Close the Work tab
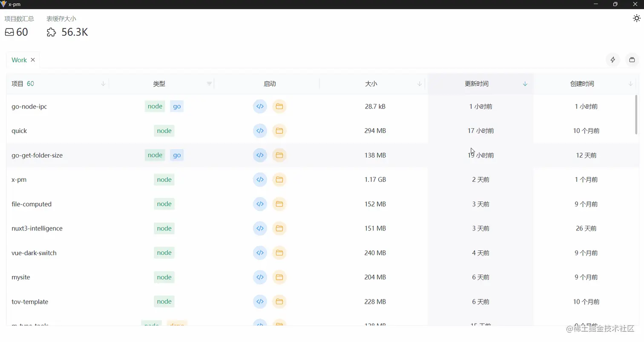This screenshot has height=342, width=644. coord(33,60)
